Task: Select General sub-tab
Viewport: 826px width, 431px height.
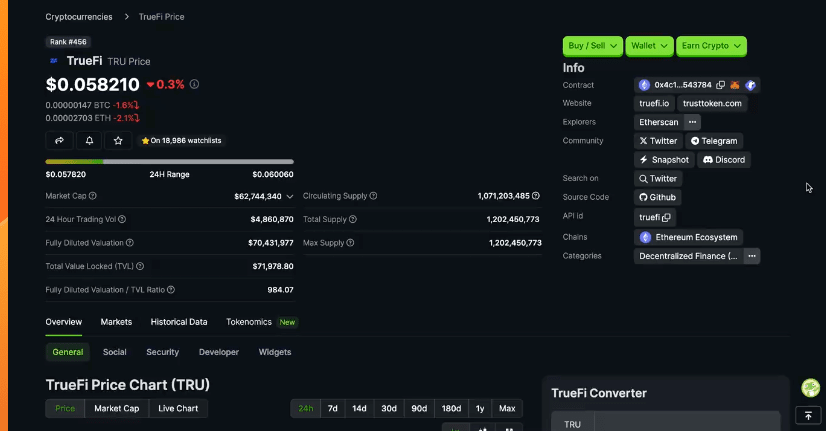Action: (x=67, y=352)
